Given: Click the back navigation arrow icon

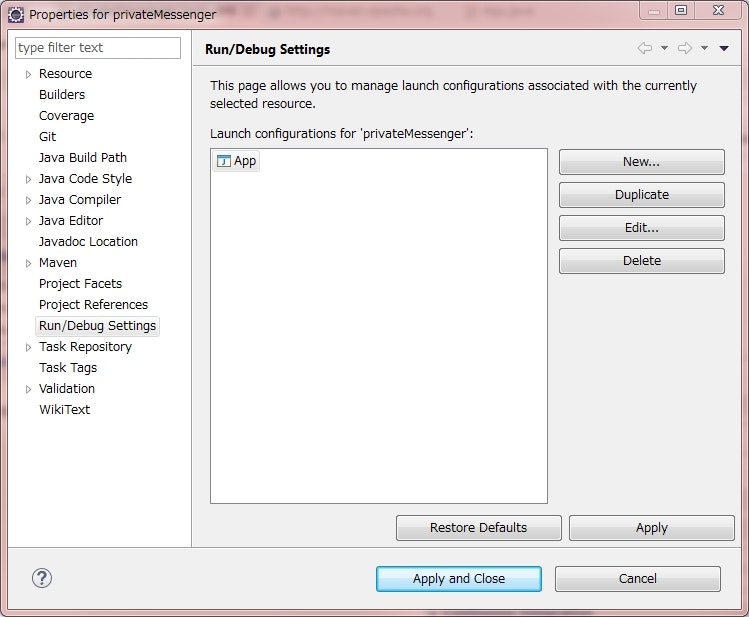Looking at the screenshot, I should [x=644, y=48].
